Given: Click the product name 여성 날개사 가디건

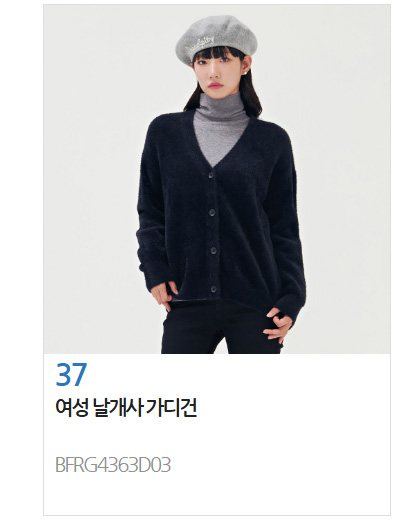Looking at the screenshot, I should [126, 408].
